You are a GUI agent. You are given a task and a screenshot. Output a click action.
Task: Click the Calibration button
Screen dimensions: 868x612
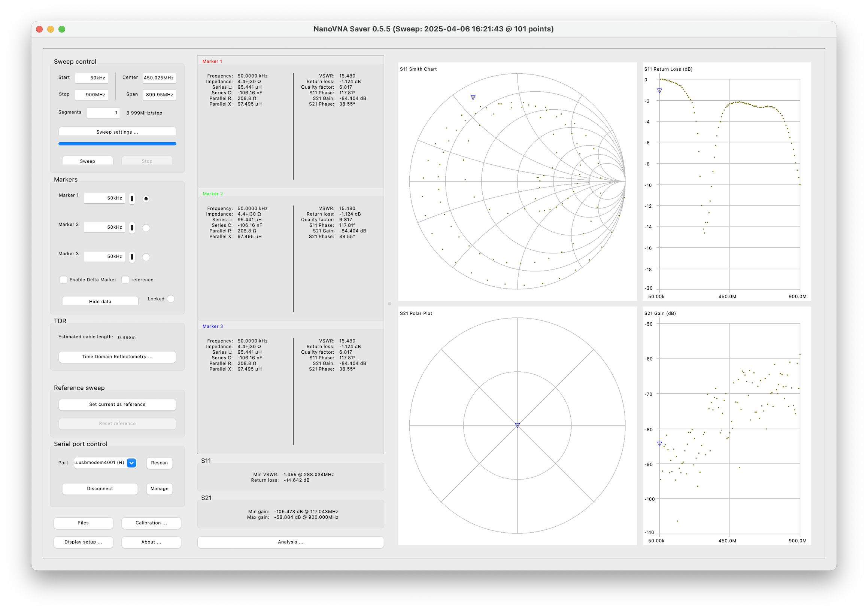[151, 523]
